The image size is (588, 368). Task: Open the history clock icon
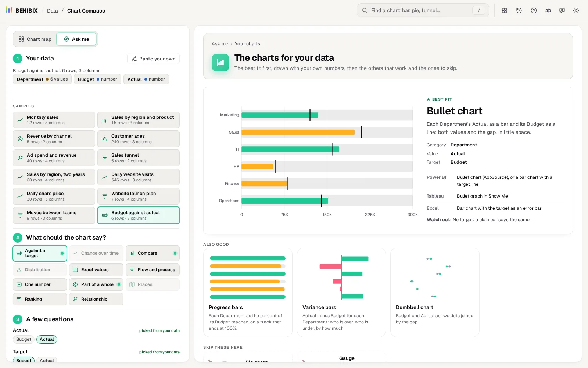[519, 11]
